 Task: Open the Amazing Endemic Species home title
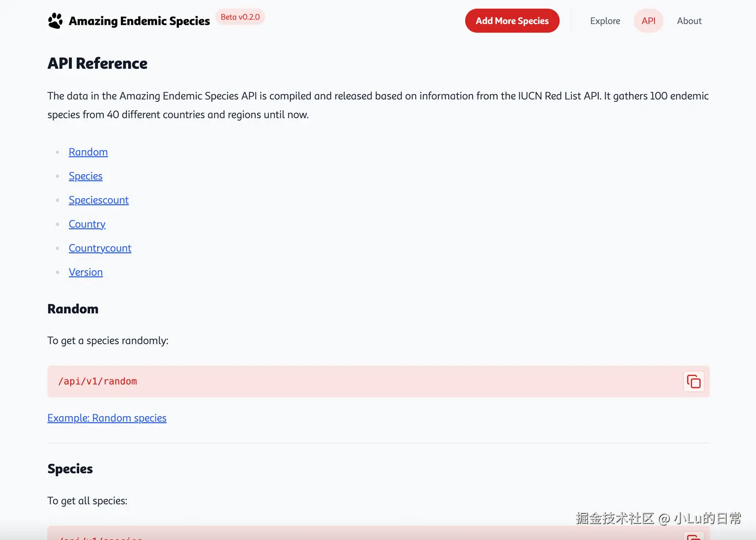(x=139, y=21)
